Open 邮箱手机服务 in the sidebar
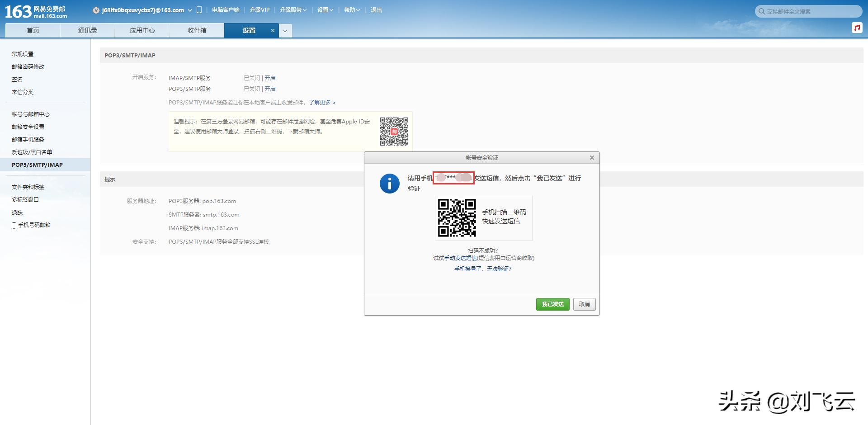 coord(28,139)
